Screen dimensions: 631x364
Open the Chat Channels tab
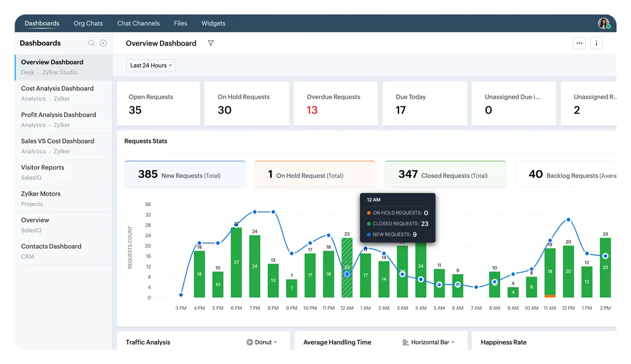tap(138, 23)
